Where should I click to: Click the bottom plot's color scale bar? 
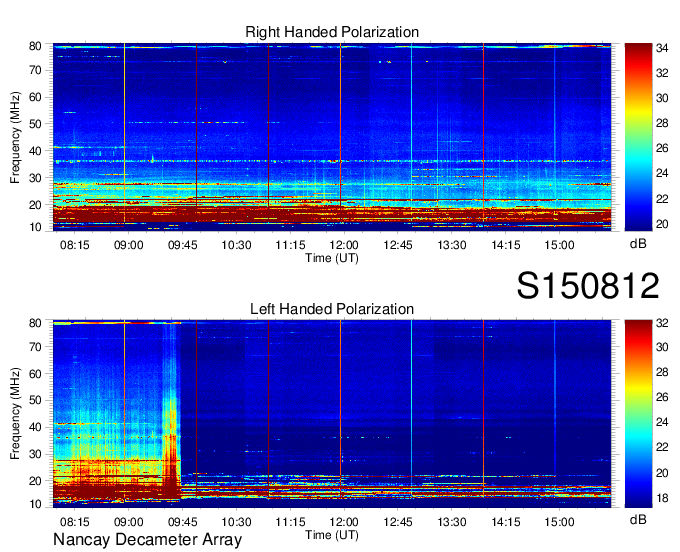pos(638,414)
